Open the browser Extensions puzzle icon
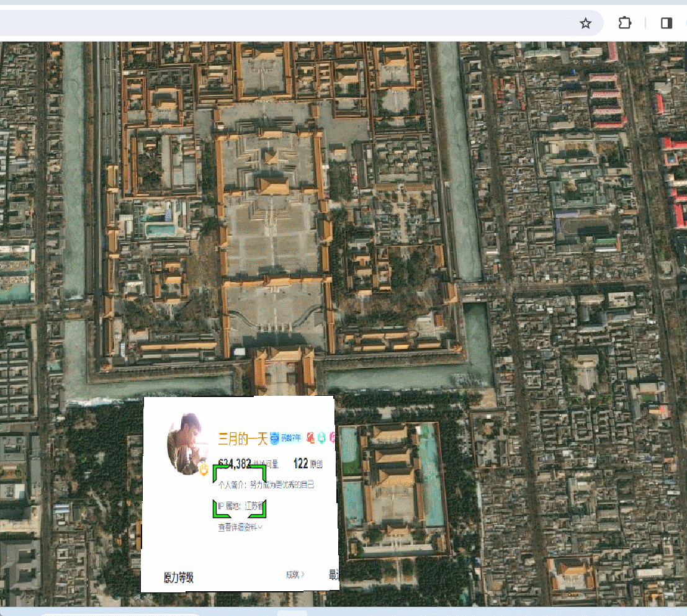687x616 pixels. pyautogui.click(x=624, y=24)
